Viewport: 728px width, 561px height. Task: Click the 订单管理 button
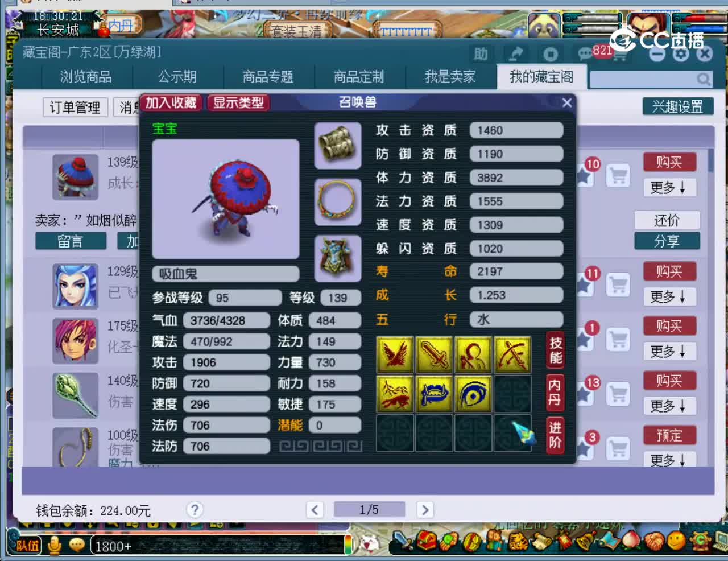pos(75,107)
